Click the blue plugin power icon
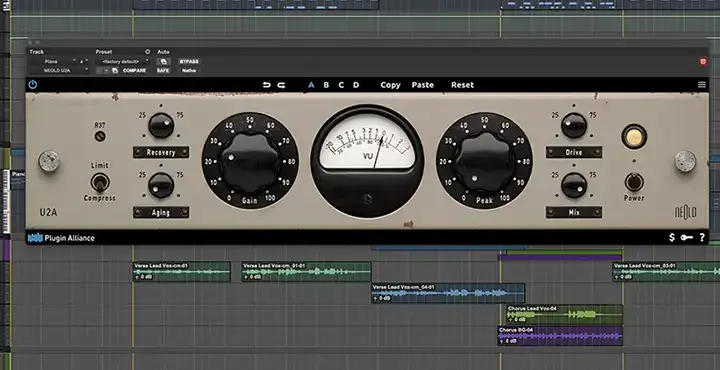Viewport: 720px width, 370px height. (x=33, y=85)
